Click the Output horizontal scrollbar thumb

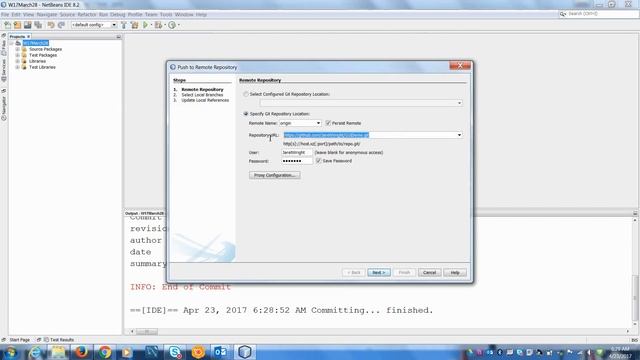pos(147,331)
